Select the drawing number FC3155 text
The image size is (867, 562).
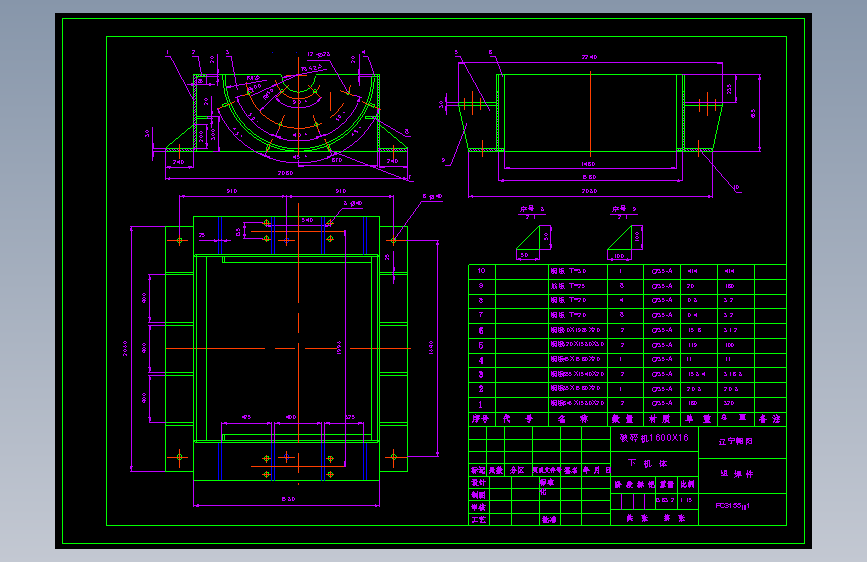(x=732, y=506)
